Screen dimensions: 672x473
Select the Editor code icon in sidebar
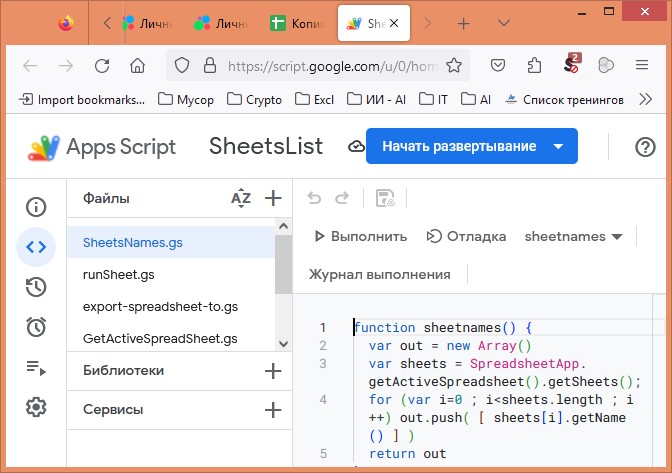click(x=36, y=247)
